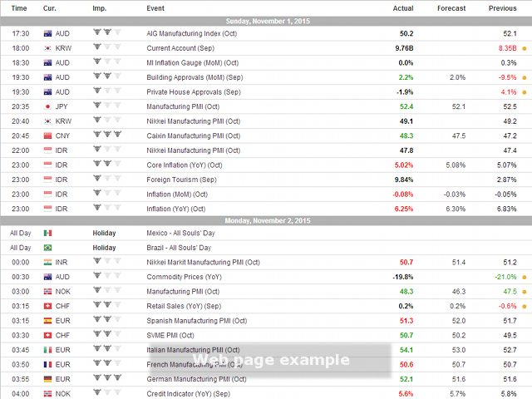
Task: Open Foreign Tourism (Sep) event
Action: [x=181, y=180]
